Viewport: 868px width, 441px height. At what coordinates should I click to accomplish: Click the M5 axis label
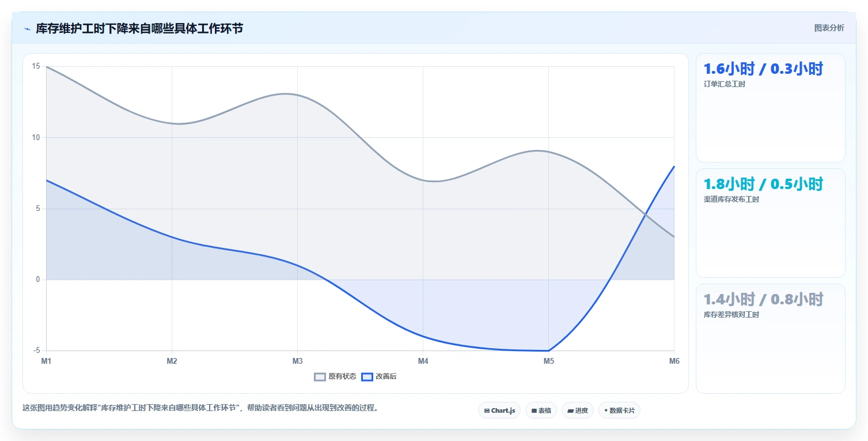click(549, 361)
